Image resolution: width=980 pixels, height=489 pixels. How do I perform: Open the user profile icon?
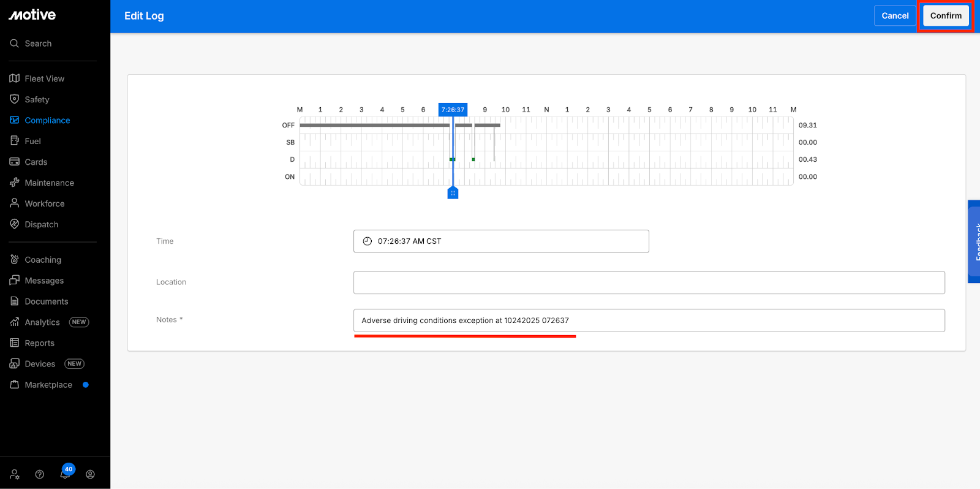point(90,474)
